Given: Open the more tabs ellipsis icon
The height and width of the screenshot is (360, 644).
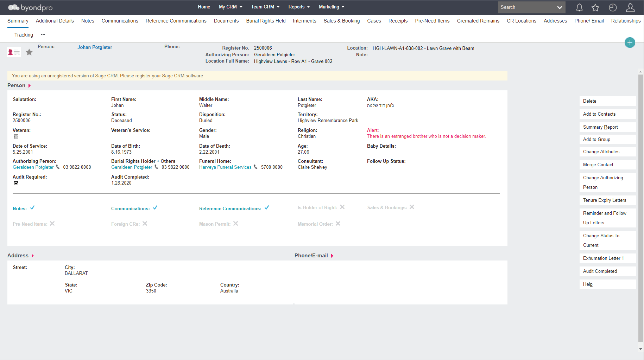Looking at the screenshot, I should click(43, 35).
